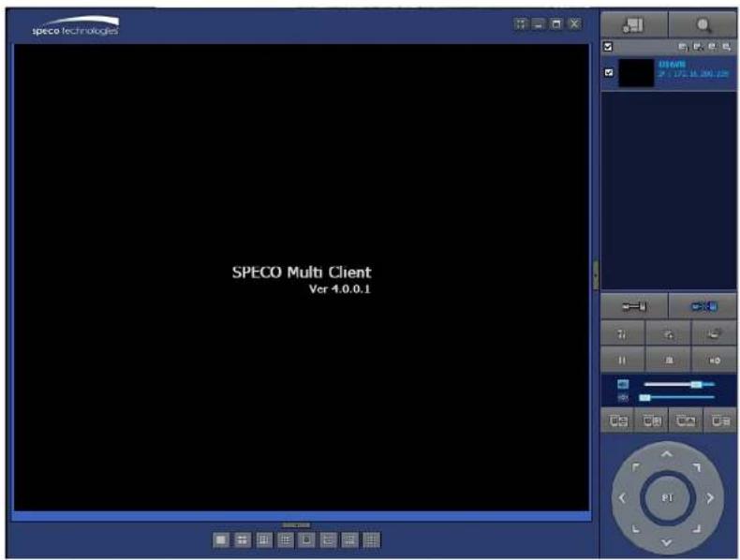This screenshot has height=560, width=740.
Task: Pan the PTZ camera right with arrow
Action: pos(710,498)
